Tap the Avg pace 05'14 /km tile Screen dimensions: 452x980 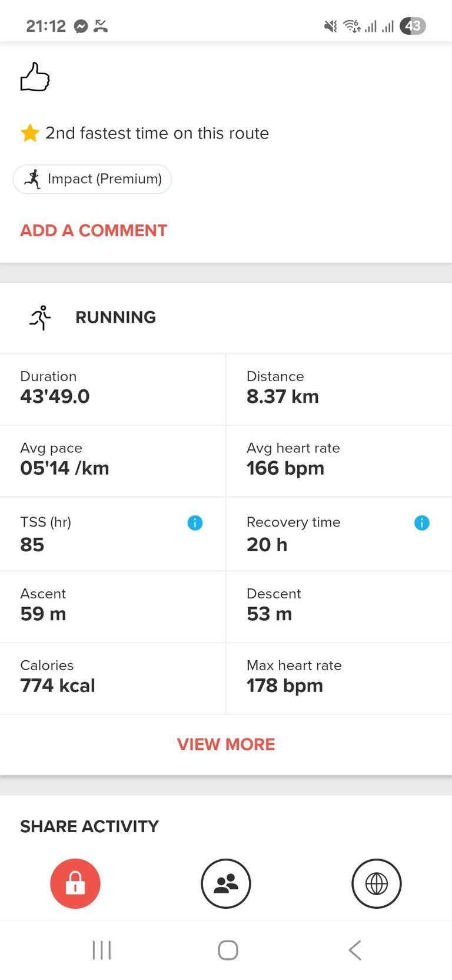[112, 461]
